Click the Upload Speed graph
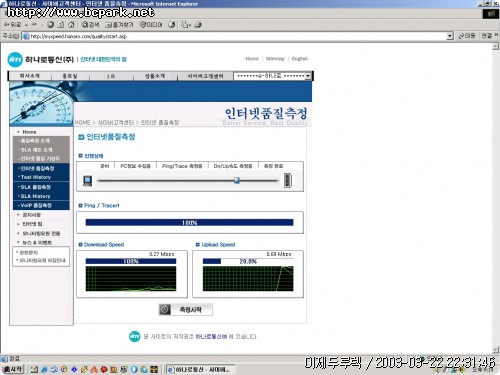Image resolution: width=500 pixels, height=375 pixels. pyautogui.click(x=248, y=279)
